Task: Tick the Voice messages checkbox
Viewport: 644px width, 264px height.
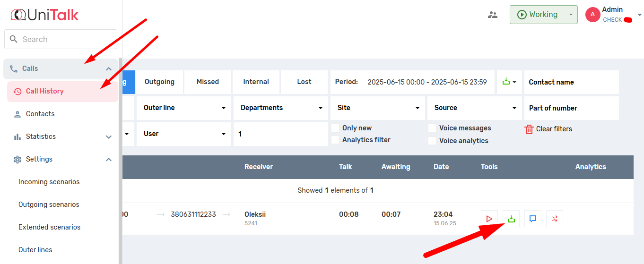Action: tap(432, 128)
